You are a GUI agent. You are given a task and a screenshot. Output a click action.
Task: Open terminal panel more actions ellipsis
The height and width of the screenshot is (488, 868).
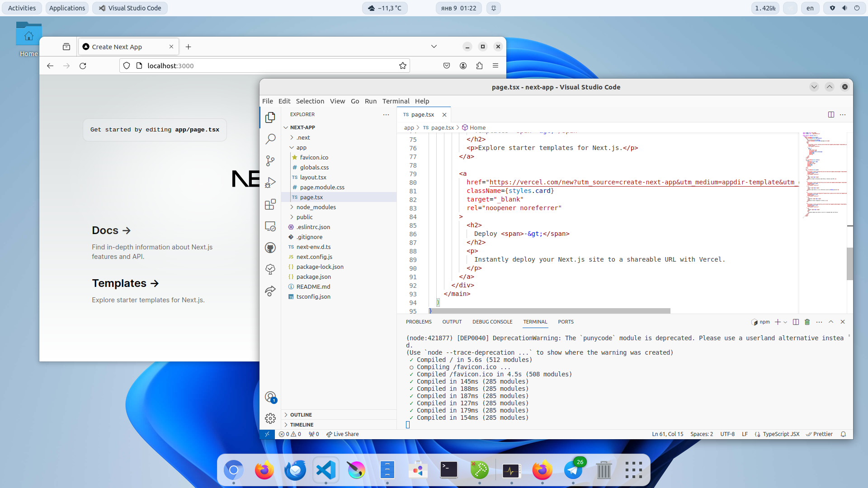pos(819,322)
